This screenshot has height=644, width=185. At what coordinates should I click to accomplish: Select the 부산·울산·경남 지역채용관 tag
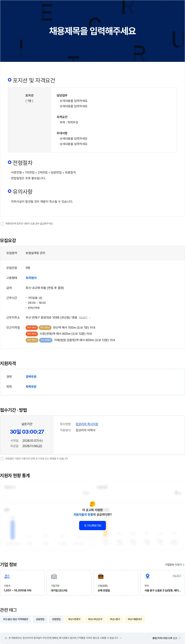(15, 619)
